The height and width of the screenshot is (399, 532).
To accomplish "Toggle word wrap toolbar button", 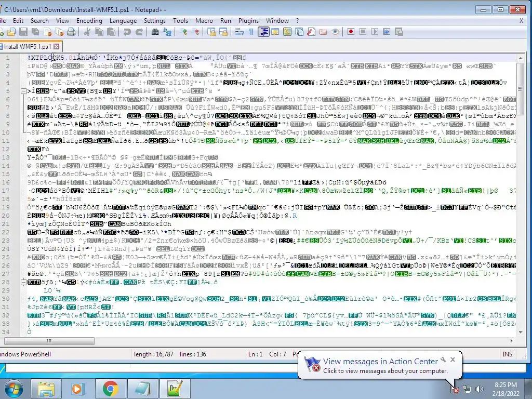I will tap(239, 32).
